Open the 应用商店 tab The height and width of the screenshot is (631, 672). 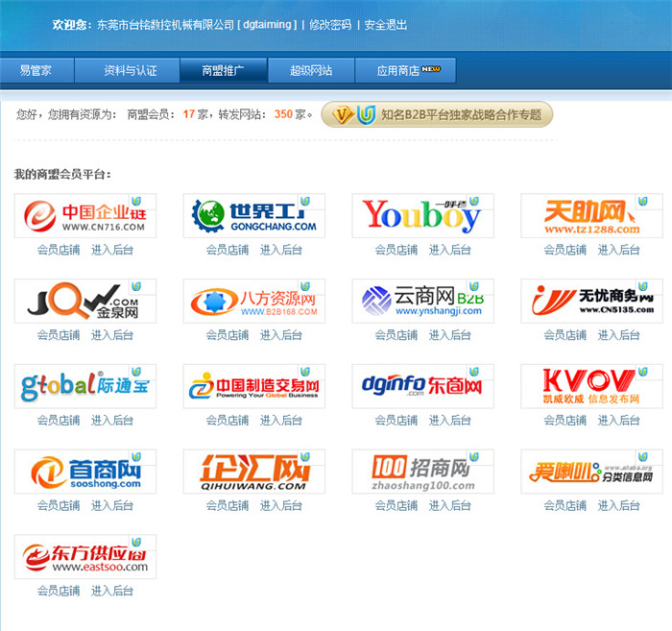pos(405,71)
